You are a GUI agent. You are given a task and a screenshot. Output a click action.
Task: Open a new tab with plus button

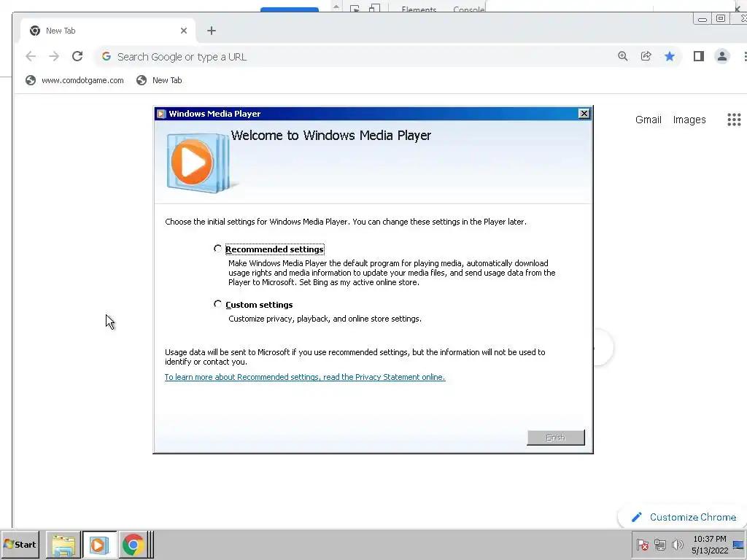click(x=212, y=31)
